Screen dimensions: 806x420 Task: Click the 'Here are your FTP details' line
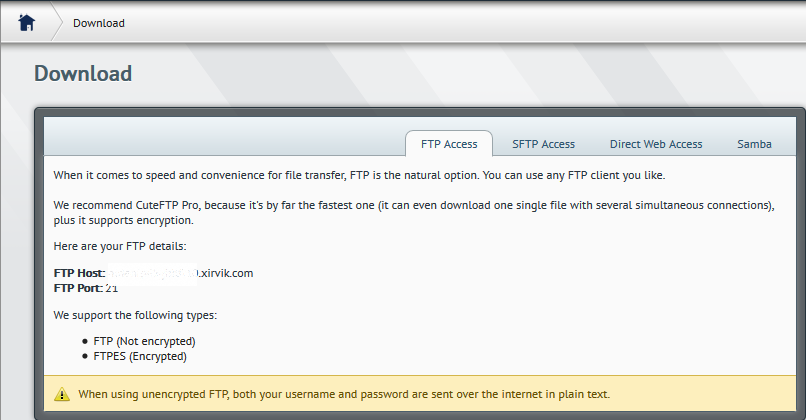click(120, 246)
